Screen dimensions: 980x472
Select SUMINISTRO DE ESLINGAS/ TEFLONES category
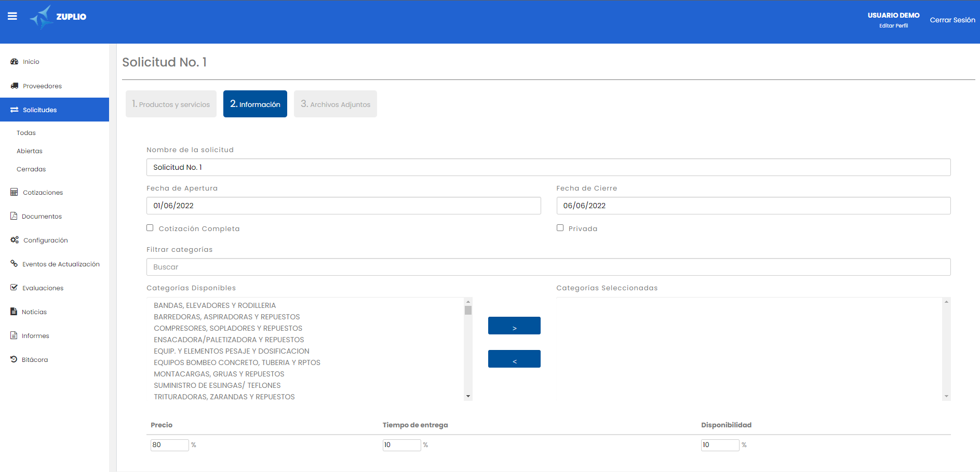[217, 385]
